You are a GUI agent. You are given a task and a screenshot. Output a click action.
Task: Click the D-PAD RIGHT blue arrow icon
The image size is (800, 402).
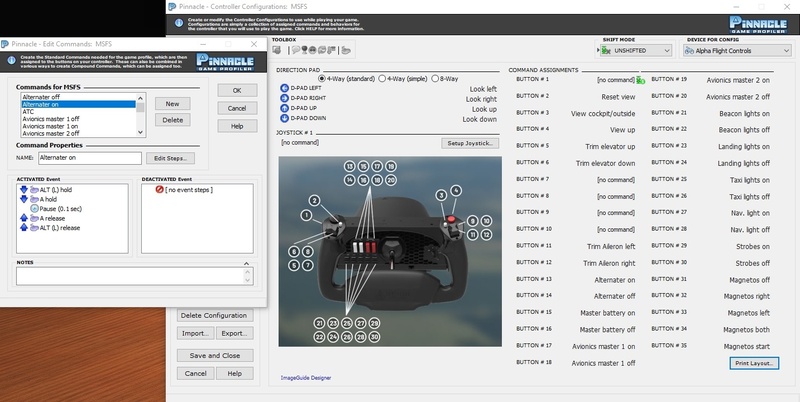coord(284,98)
